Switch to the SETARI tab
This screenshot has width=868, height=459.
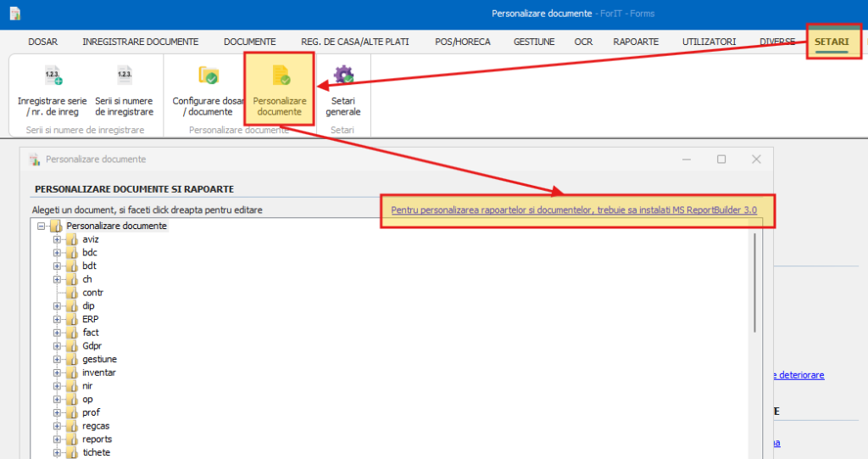832,42
